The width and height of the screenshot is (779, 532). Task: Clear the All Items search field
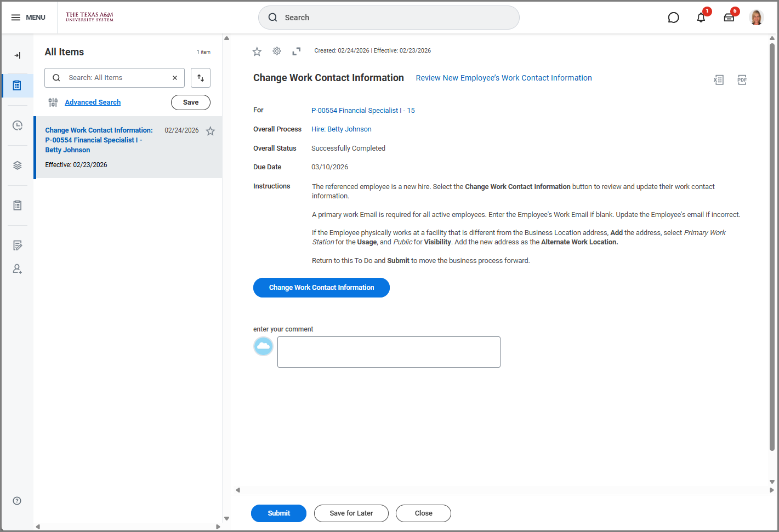[x=175, y=78]
